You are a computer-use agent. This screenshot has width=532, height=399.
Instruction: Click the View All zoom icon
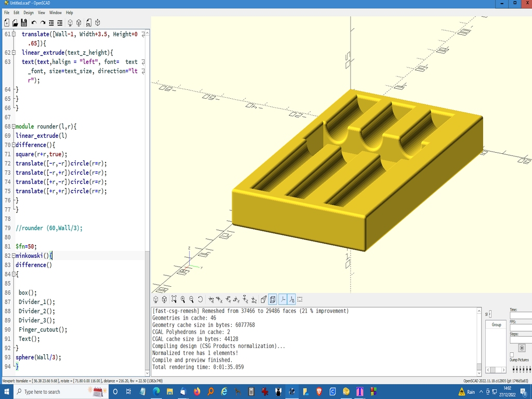[x=174, y=299]
